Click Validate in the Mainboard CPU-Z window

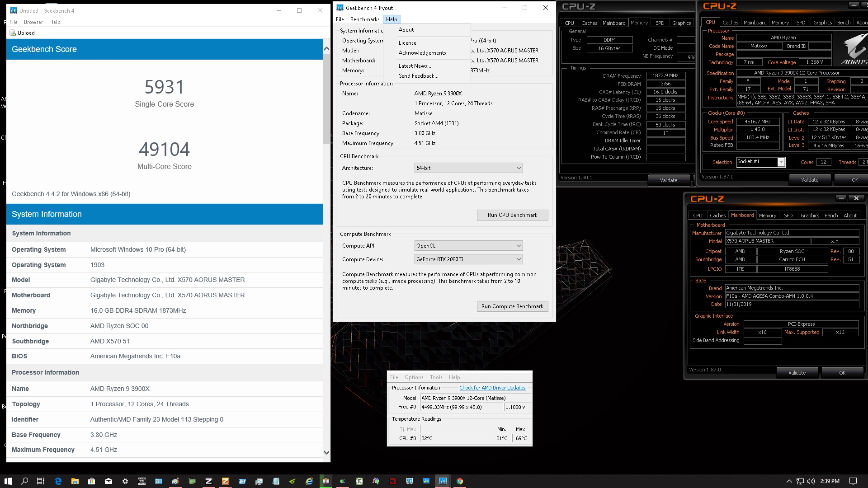coord(797,373)
